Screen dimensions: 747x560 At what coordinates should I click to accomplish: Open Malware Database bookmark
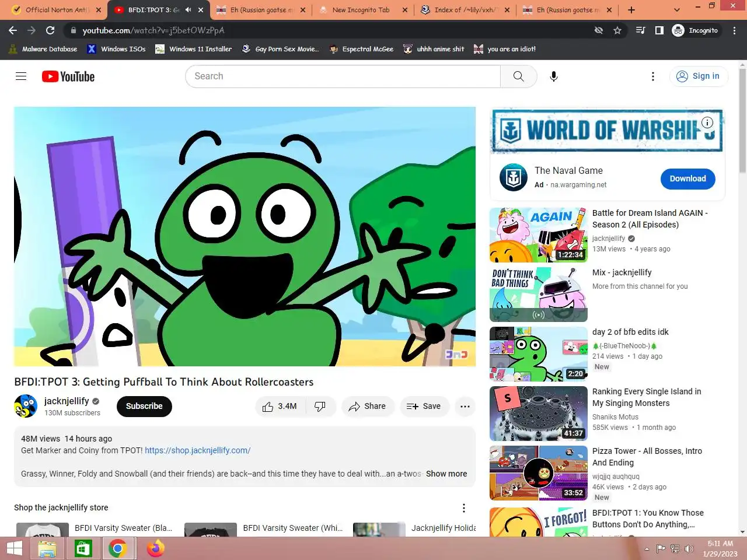pyautogui.click(x=43, y=49)
